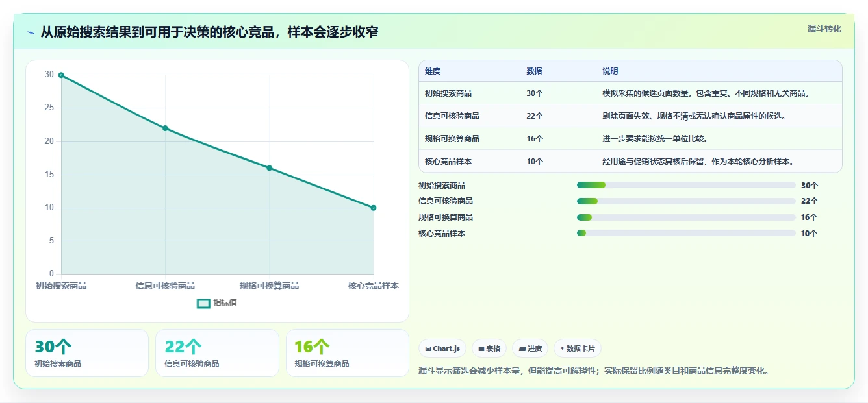Click the 数据卡片 tag

click(577, 348)
